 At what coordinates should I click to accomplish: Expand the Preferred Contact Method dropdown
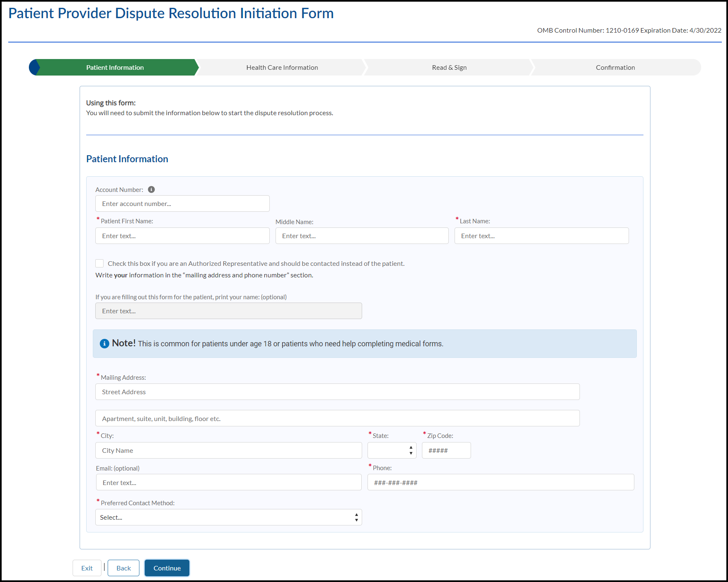pyautogui.click(x=228, y=517)
